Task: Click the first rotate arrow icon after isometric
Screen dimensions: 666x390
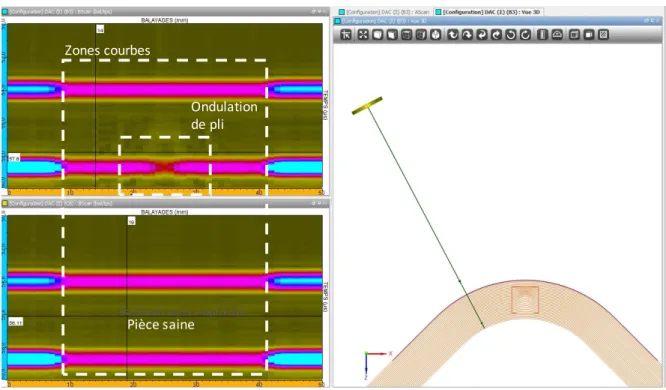Action: coord(453,35)
